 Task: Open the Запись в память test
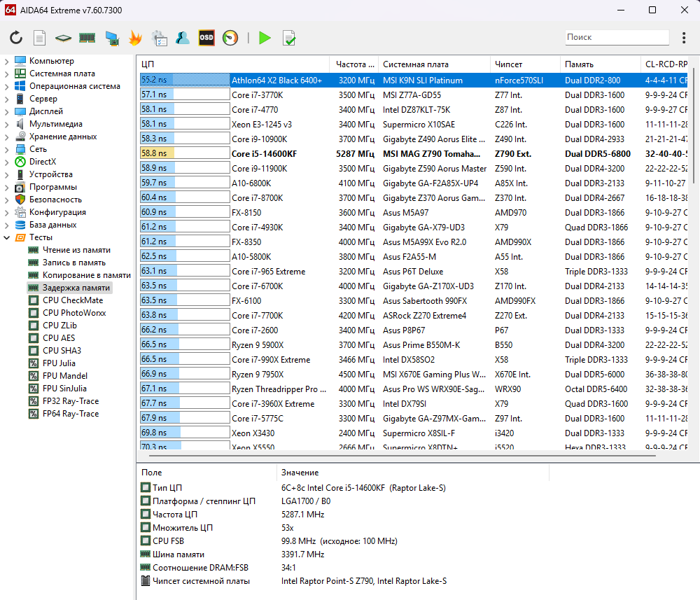tap(74, 263)
